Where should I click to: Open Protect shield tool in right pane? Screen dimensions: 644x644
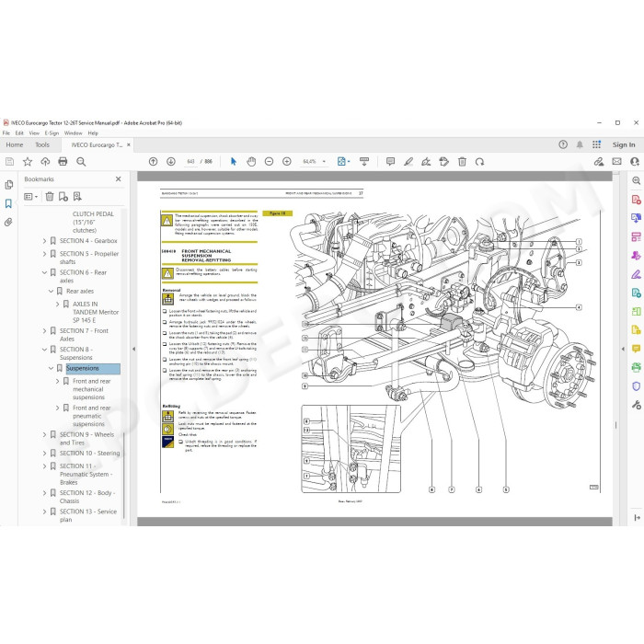click(x=636, y=386)
